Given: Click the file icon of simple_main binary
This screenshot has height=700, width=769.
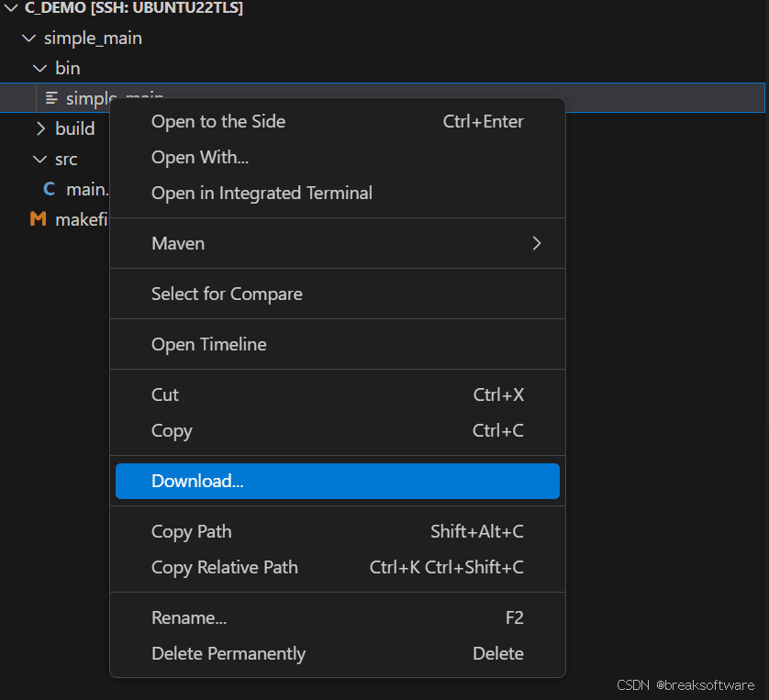Looking at the screenshot, I should [51, 98].
